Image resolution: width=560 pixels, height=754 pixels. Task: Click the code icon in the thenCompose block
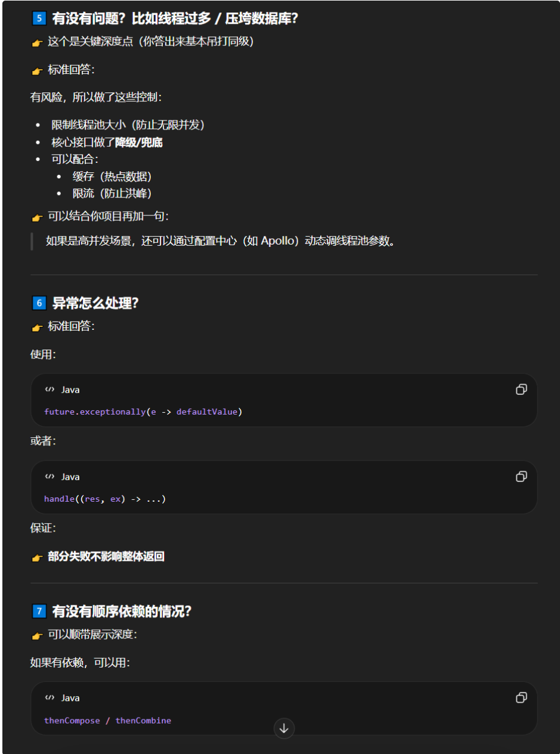49,697
